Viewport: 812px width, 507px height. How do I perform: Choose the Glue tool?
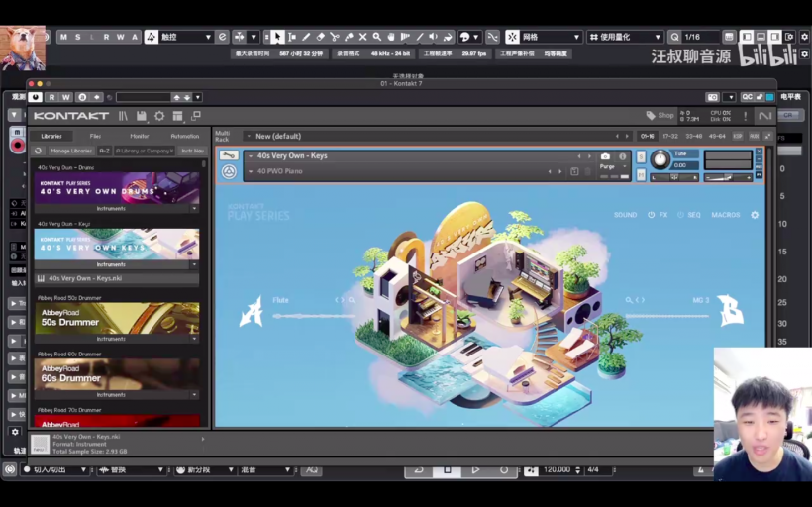[349, 37]
